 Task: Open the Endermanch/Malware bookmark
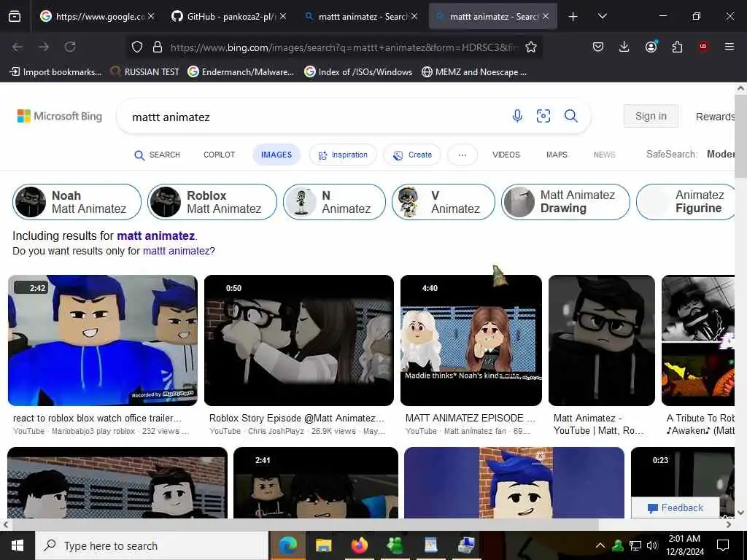point(241,72)
